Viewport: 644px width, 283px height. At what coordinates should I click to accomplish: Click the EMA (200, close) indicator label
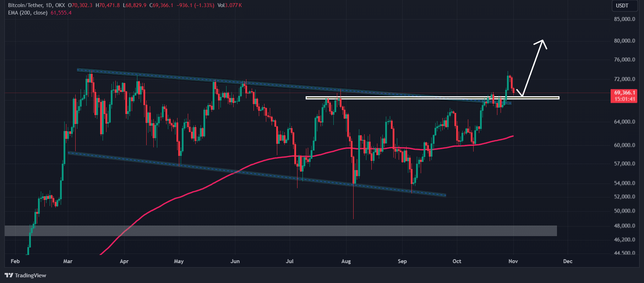pyautogui.click(x=28, y=13)
